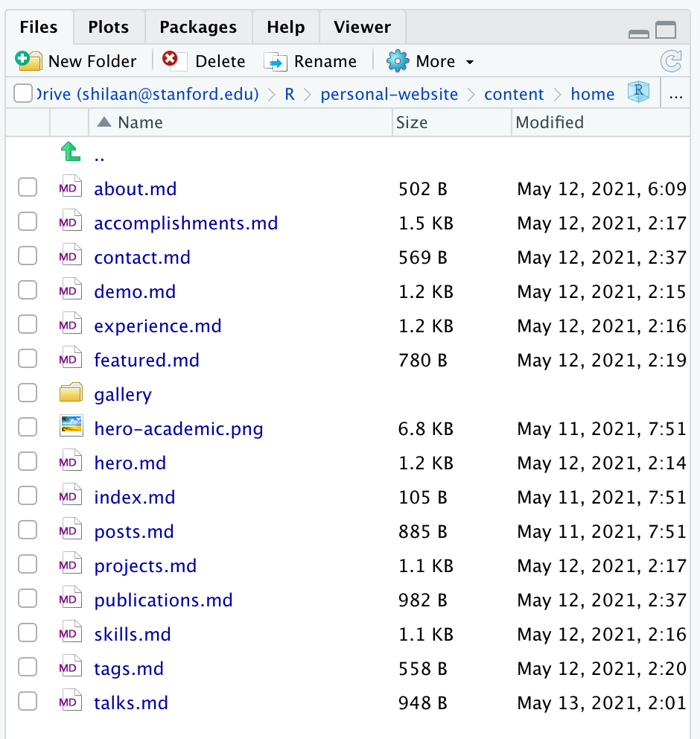This screenshot has width=700, height=739.
Task: Refresh the file listing
Action: pyautogui.click(x=671, y=61)
